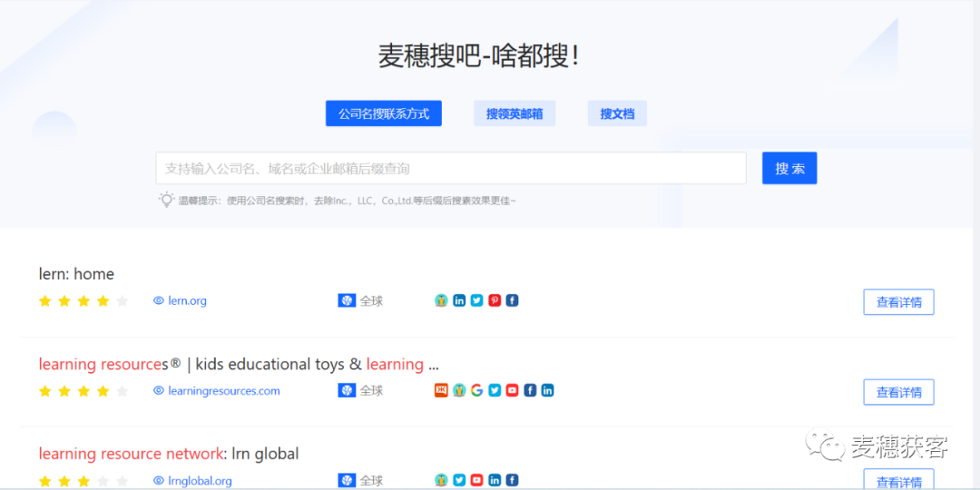Open the lrnglobal.org link

pos(200,481)
